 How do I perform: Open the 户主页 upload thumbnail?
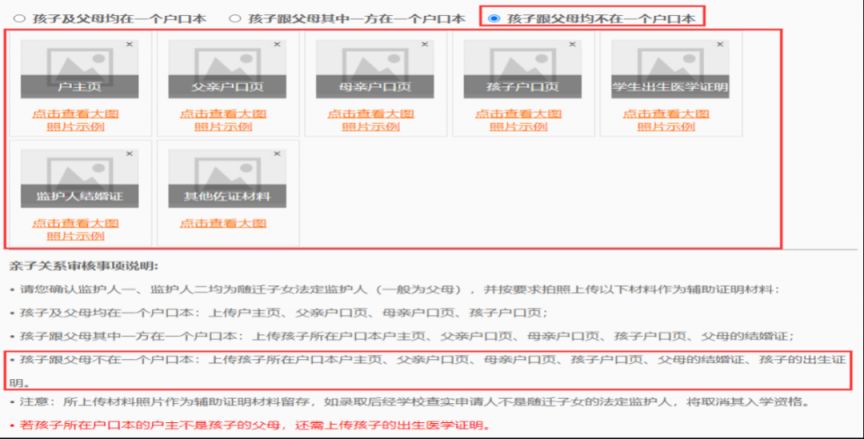(79, 69)
